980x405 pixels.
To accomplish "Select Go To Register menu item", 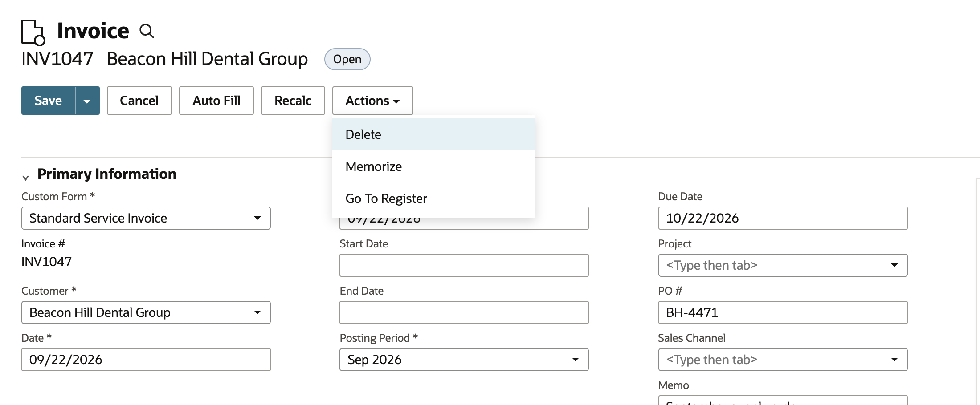I will coord(434,198).
